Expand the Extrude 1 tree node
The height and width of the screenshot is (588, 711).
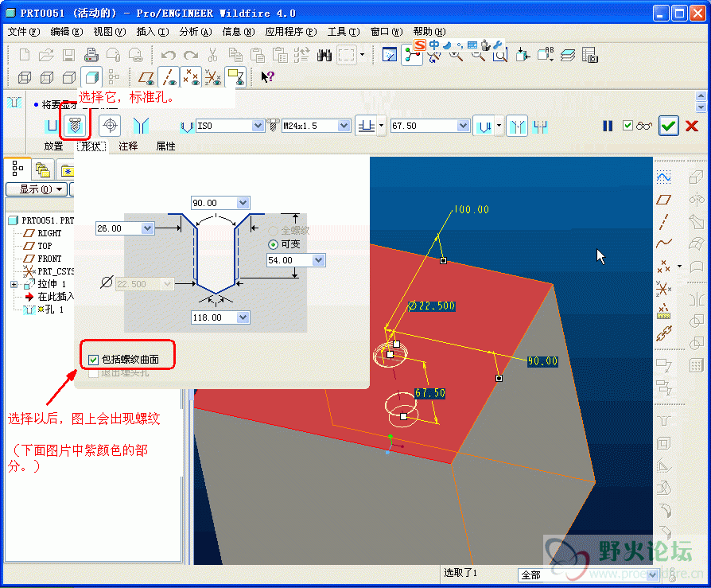14,285
